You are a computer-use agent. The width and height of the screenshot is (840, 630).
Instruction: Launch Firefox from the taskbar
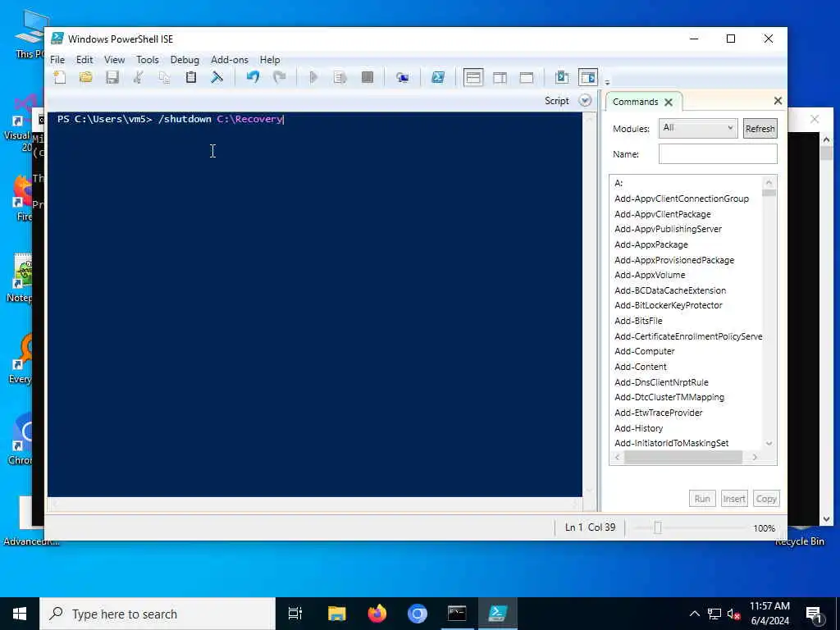[x=377, y=614]
